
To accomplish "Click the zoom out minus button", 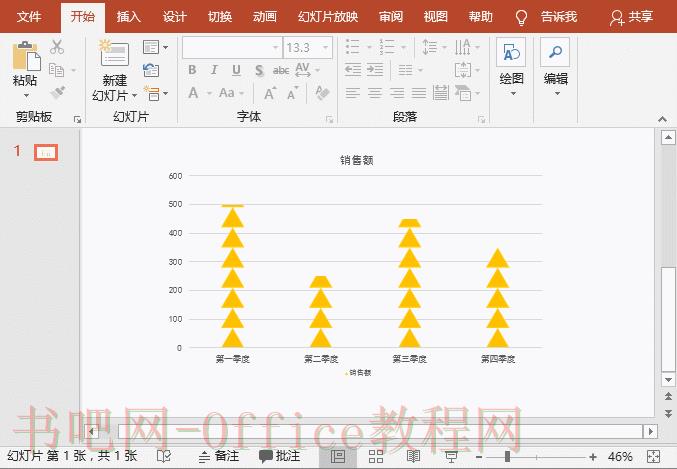I will pos(479,456).
